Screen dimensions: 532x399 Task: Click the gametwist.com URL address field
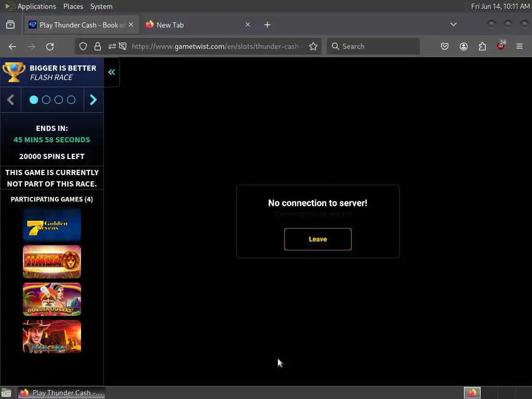[x=217, y=46]
